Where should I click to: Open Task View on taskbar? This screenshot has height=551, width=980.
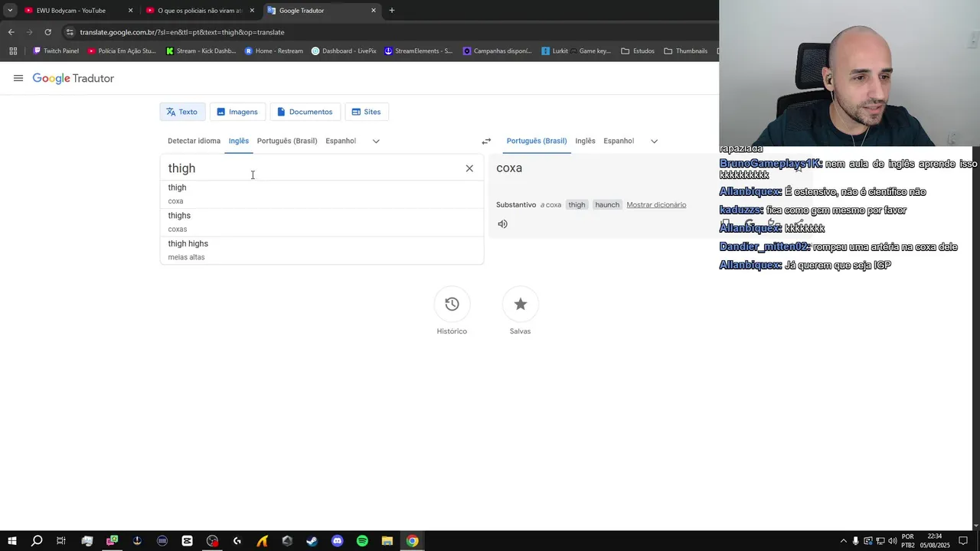61,541
